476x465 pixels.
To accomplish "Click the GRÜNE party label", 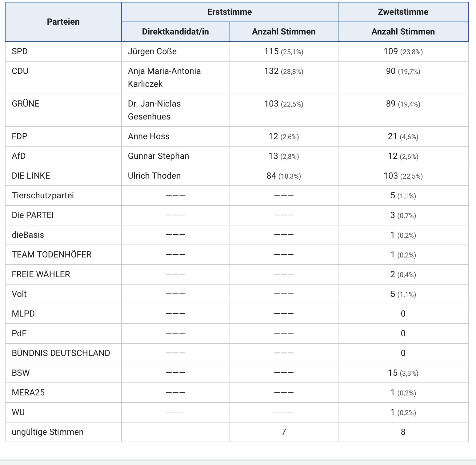I will pyautogui.click(x=26, y=104).
